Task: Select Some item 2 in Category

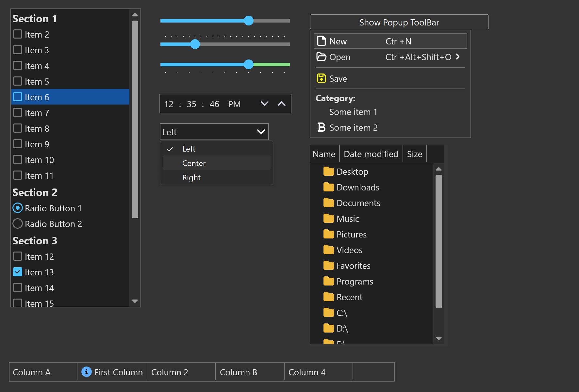Action: pyautogui.click(x=390, y=127)
